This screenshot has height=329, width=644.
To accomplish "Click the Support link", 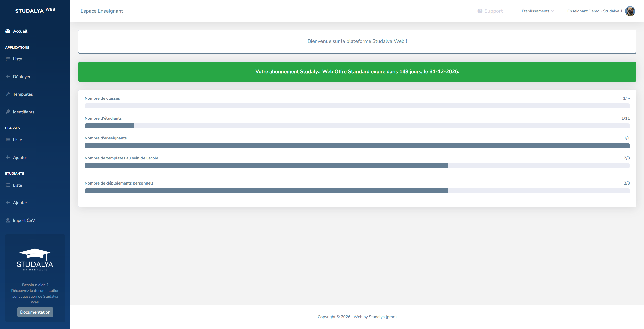I will 490,11.
